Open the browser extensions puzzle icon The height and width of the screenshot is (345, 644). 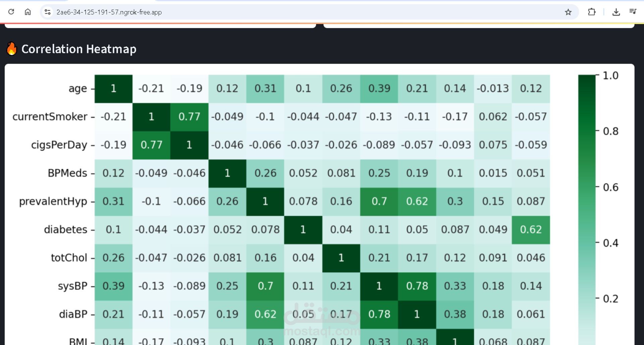click(x=592, y=12)
